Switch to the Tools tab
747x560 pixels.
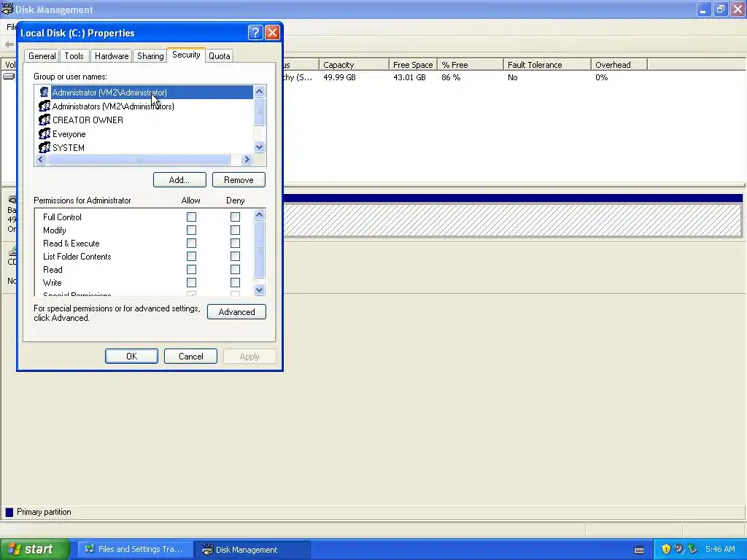[x=74, y=56]
